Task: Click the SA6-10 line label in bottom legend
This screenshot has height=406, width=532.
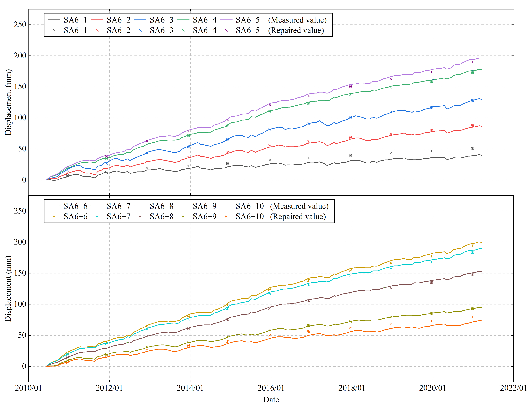Action: coord(250,206)
